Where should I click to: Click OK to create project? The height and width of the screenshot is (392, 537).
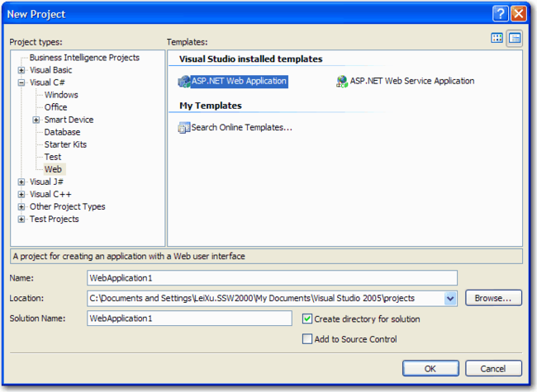(x=430, y=368)
